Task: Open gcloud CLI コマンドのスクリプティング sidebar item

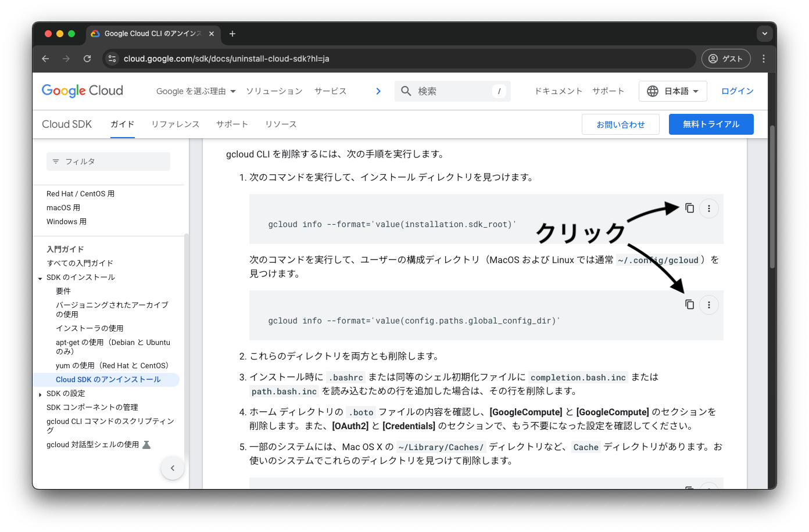Action: tap(110, 426)
